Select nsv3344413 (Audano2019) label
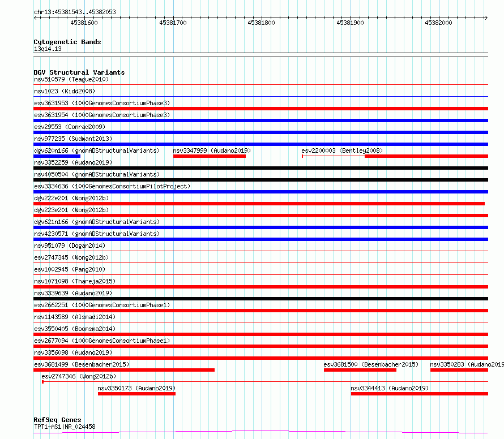Image resolution: width=504 pixels, height=439 pixels. tap(390, 388)
